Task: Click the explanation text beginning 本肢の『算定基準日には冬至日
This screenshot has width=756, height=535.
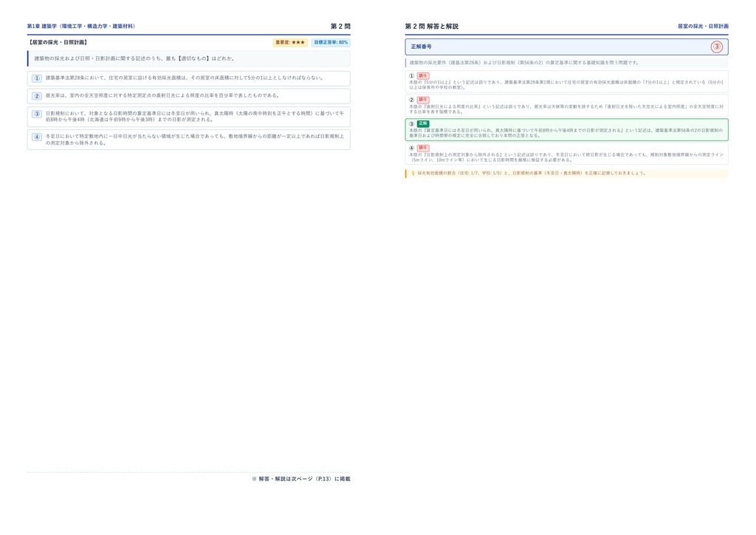Action: [566, 133]
